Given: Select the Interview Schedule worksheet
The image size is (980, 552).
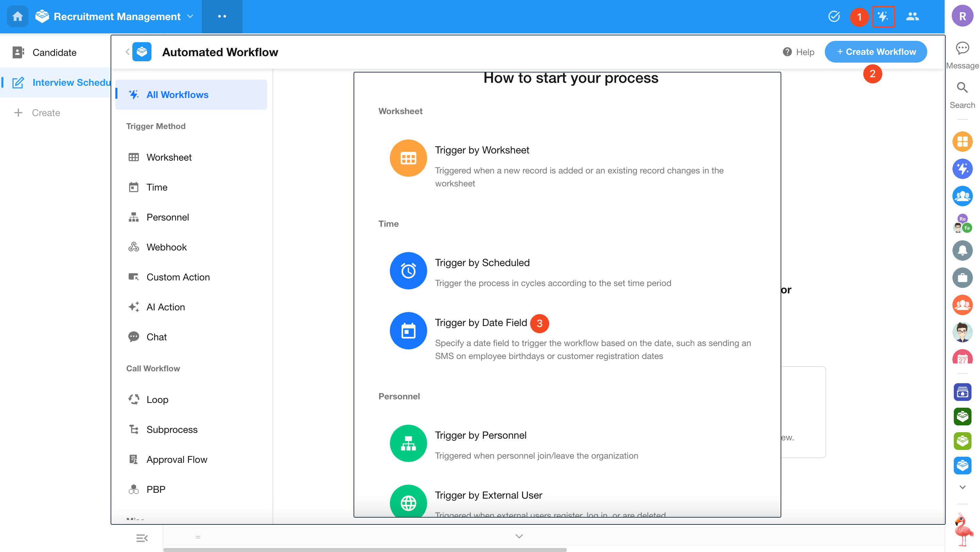Looking at the screenshot, I should [55, 83].
